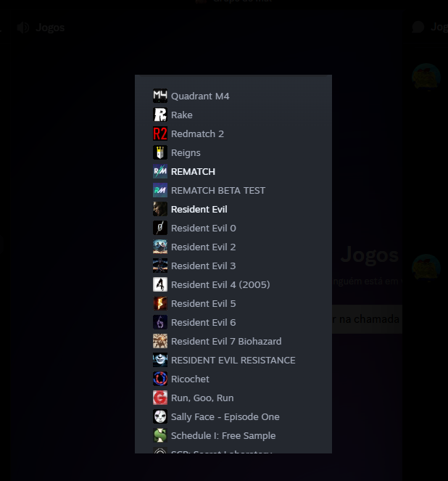This screenshot has width=448, height=481.
Task: Select the Resident Evil 4 (2005) text
Action: tap(220, 284)
